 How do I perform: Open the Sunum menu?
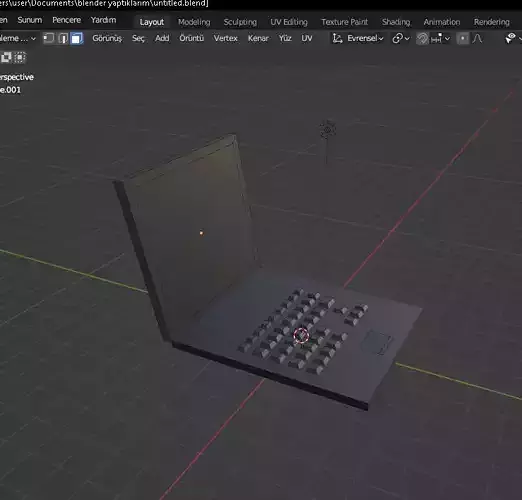pyautogui.click(x=30, y=20)
